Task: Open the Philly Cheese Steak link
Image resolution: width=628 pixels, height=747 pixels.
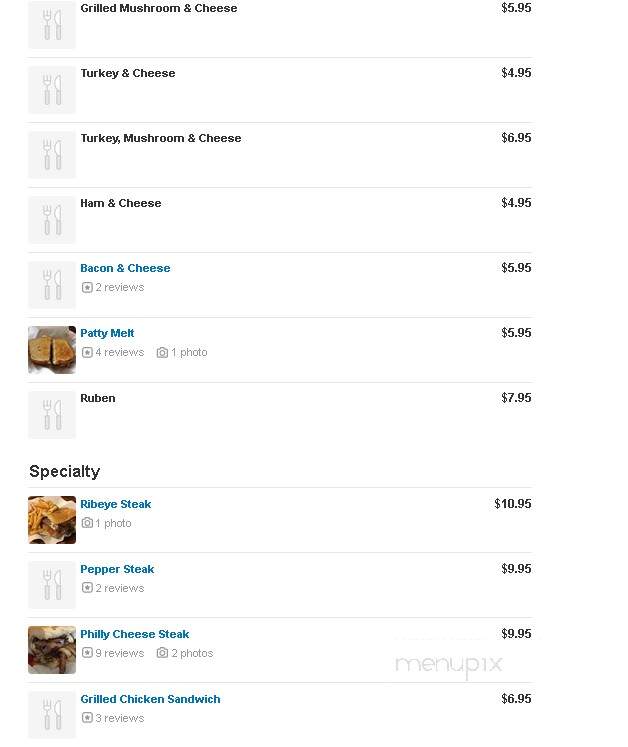Action: click(x=134, y=634)
